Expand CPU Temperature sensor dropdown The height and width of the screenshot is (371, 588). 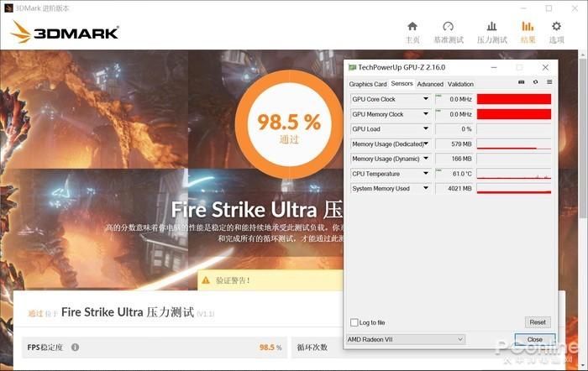[x=426, y=174]
